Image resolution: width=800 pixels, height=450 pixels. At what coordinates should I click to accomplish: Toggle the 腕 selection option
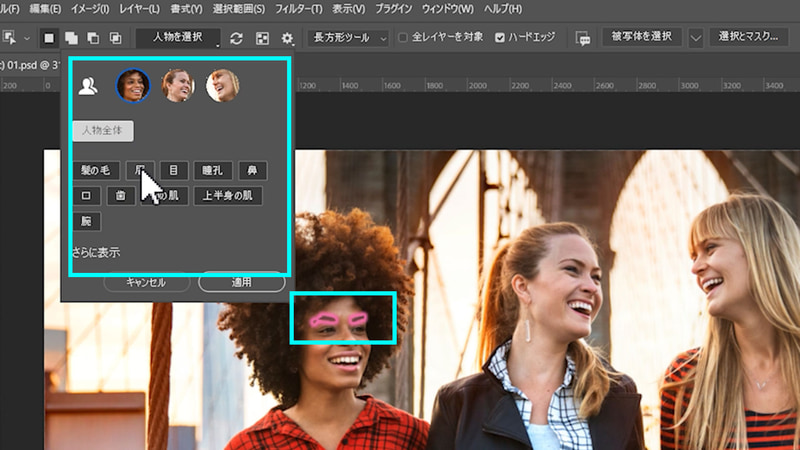(x=86, y=221)
